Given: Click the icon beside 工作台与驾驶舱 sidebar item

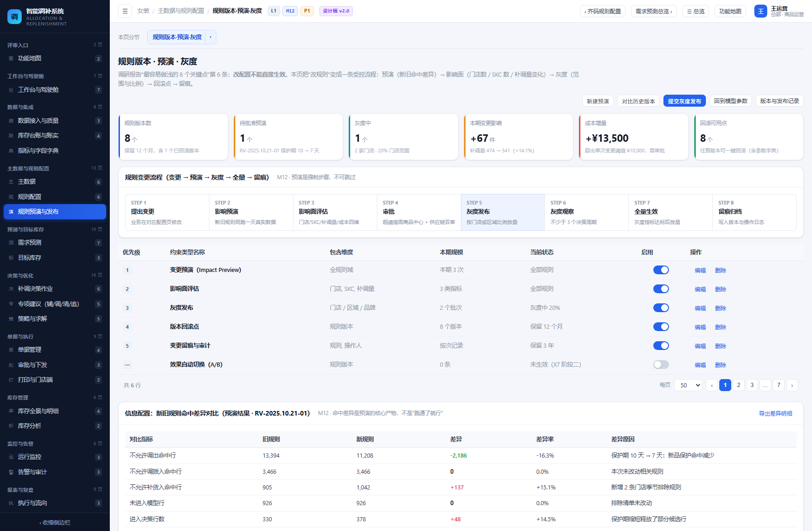Looking at the screenshot, I should pyautogui.click(x=11, y=90).
